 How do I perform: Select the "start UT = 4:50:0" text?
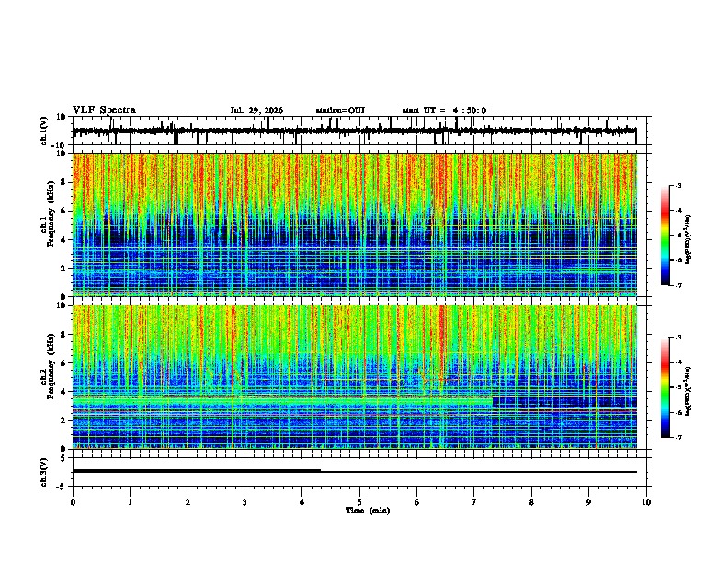[444, 110]
